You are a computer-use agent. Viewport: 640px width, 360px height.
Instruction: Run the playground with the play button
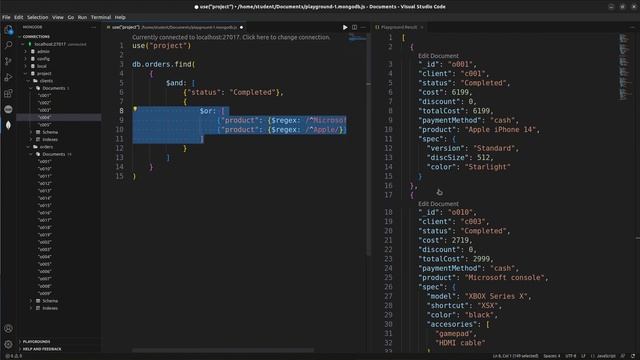[345, 27]
